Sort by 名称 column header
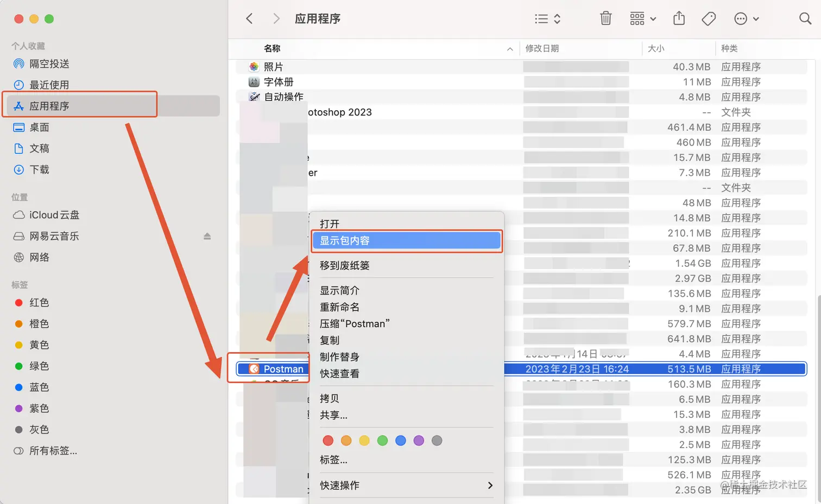Image resolution: width=821 pixels, height=504 pixels. point(272,49)
